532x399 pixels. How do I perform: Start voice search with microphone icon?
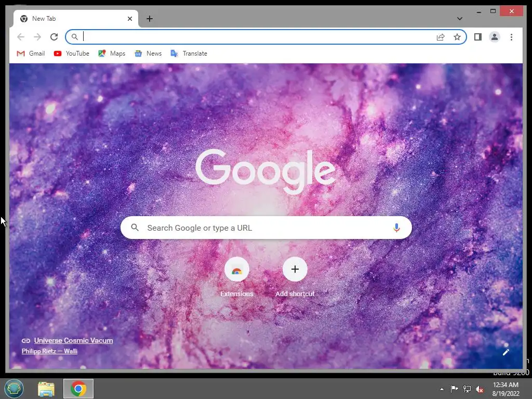396,228
